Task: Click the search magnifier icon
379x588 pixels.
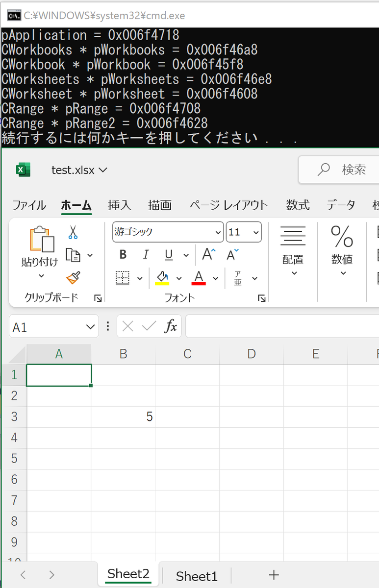Action: pos(324,170)
